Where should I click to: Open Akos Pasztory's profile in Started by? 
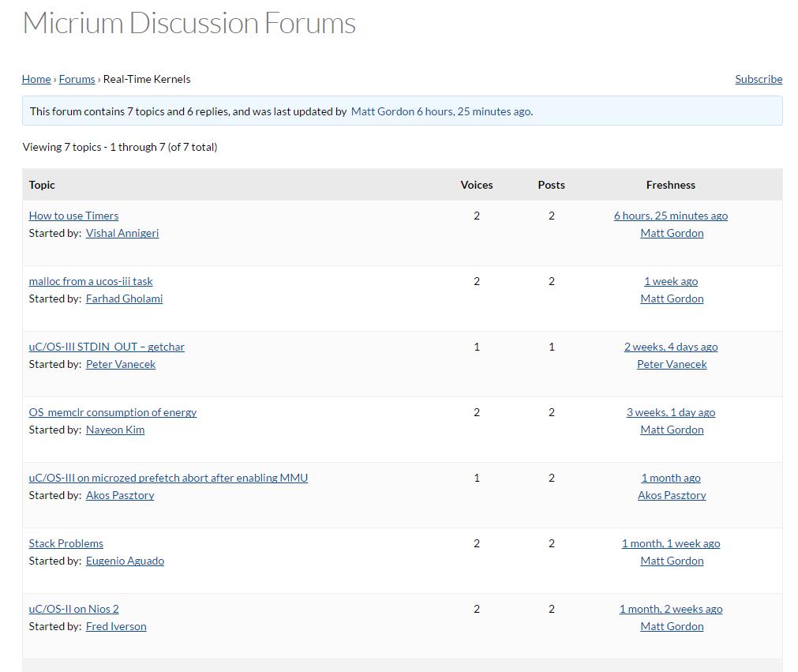(120, 495)
